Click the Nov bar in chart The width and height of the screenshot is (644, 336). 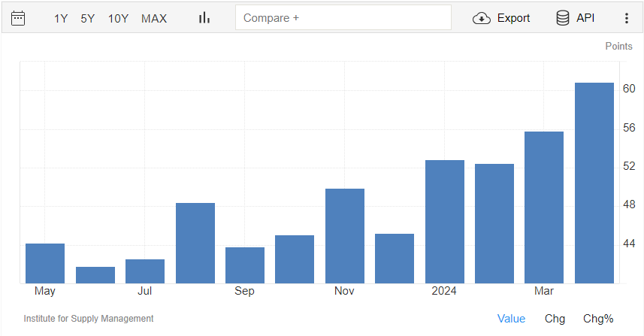(x=345, y=236)
